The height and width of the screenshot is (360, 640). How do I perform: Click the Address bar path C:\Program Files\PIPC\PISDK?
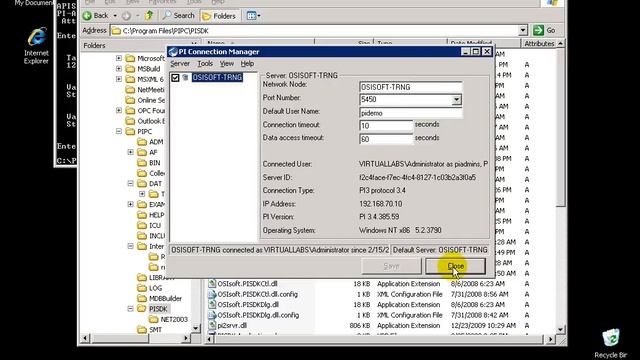point(165,31)
